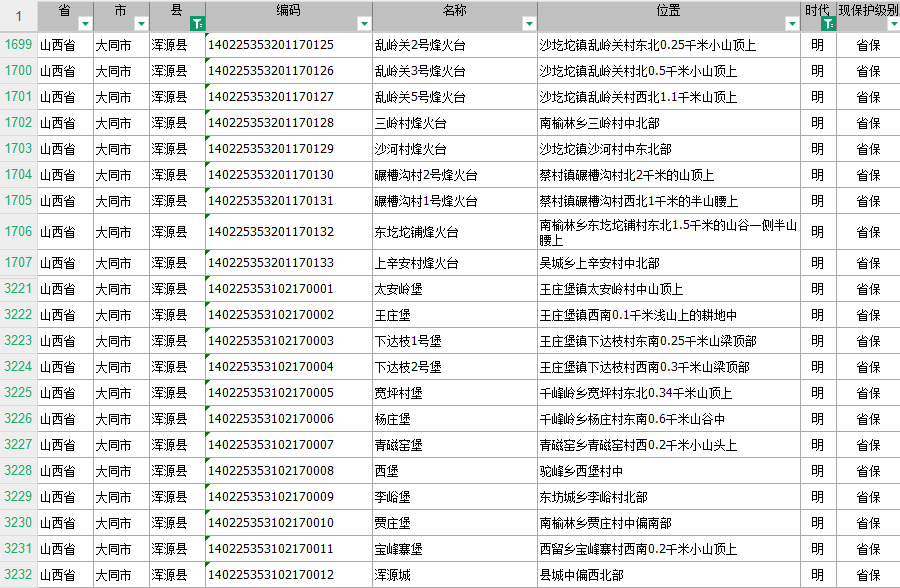This screenshot has height=588, width=900.
Task: Select the cell 上辛安村烽火台
Action: [x=455, y=263]
